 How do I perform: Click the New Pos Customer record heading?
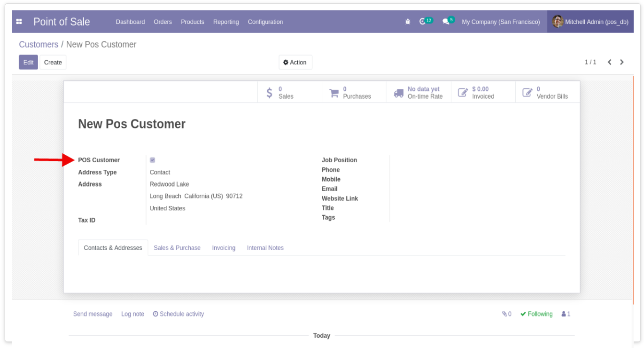point(132,124)
